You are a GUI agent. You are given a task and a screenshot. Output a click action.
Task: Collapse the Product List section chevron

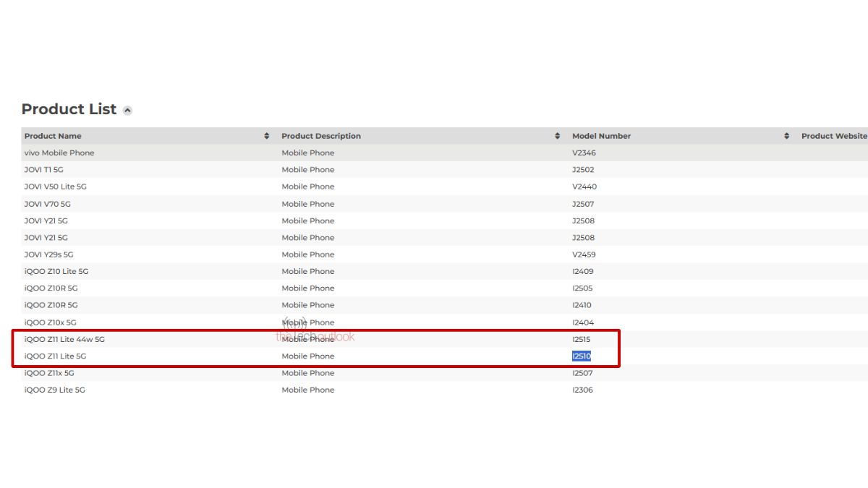127,111
